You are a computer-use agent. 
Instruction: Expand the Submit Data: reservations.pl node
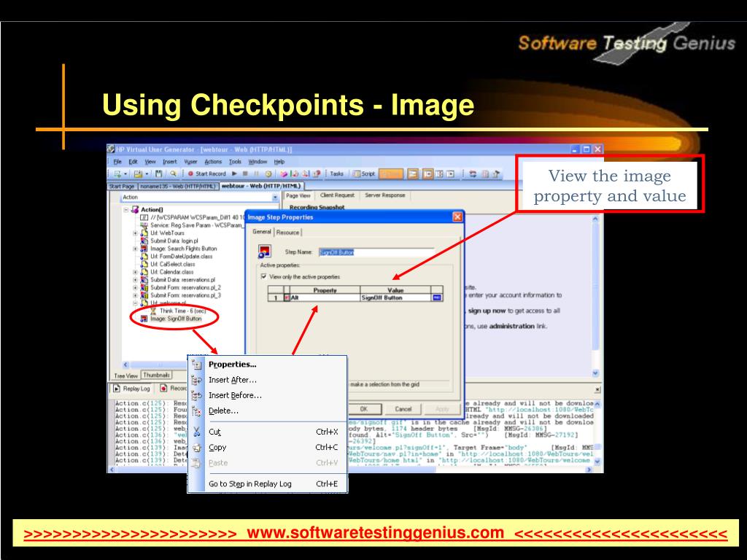135,280
